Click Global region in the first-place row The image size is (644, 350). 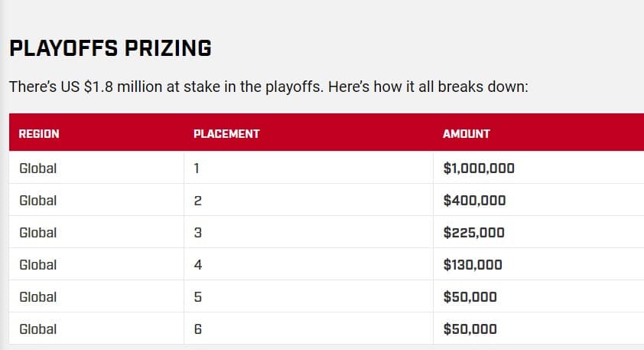click(38, 168)
